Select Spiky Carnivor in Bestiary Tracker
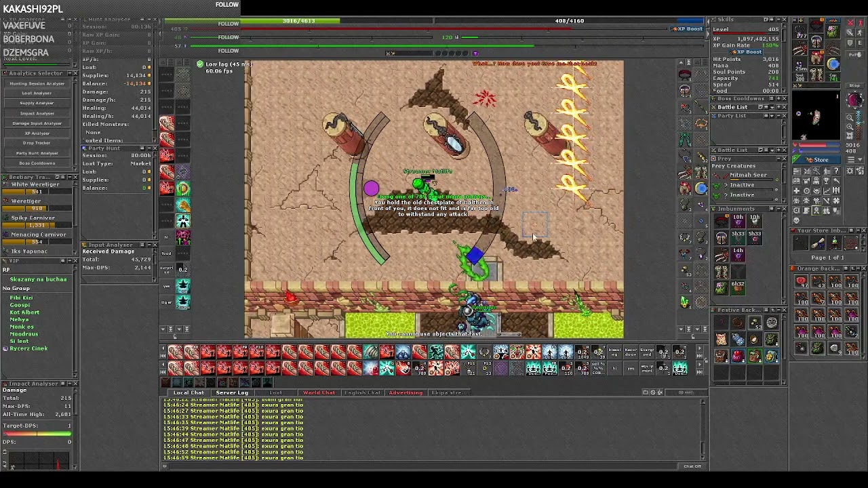The height and width of the screenshot is (488, 868). coord(33,218)
